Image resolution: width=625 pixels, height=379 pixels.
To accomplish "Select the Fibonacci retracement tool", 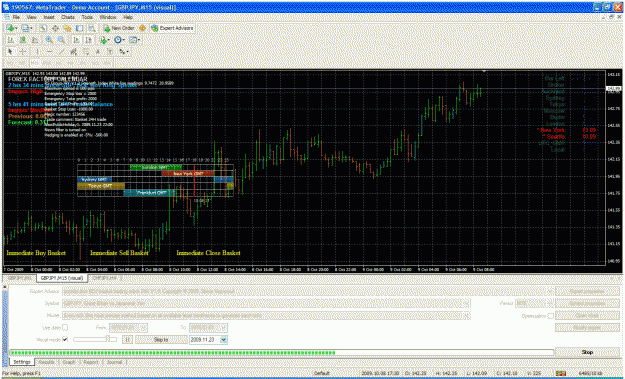I will 86,51.
